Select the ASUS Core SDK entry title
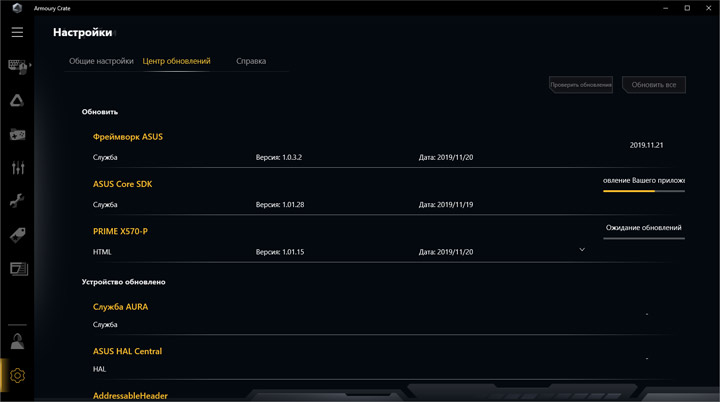 pos(123,184)
